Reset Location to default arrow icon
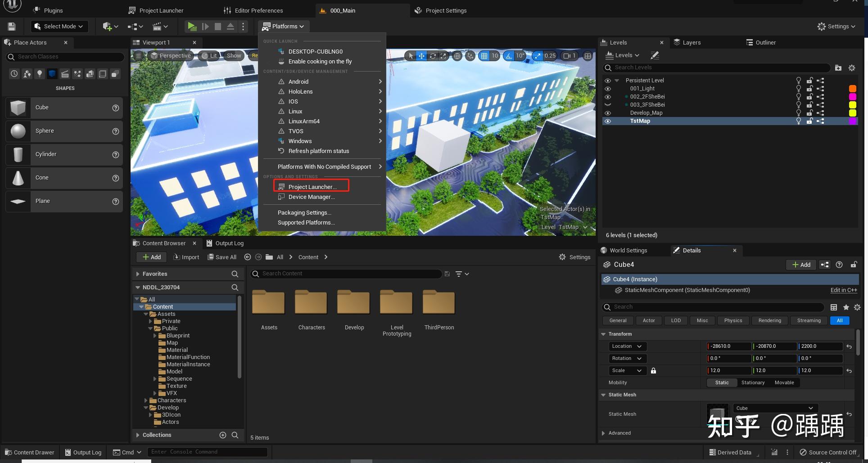Viewport: 868px width, 463px height. [849, 346]
